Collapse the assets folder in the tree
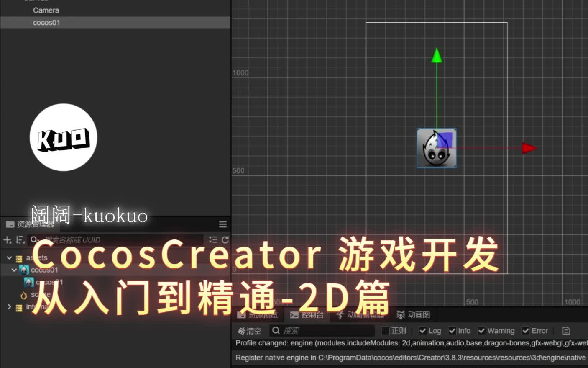This screenshot has height=368, width=588. tap(8, 257)
